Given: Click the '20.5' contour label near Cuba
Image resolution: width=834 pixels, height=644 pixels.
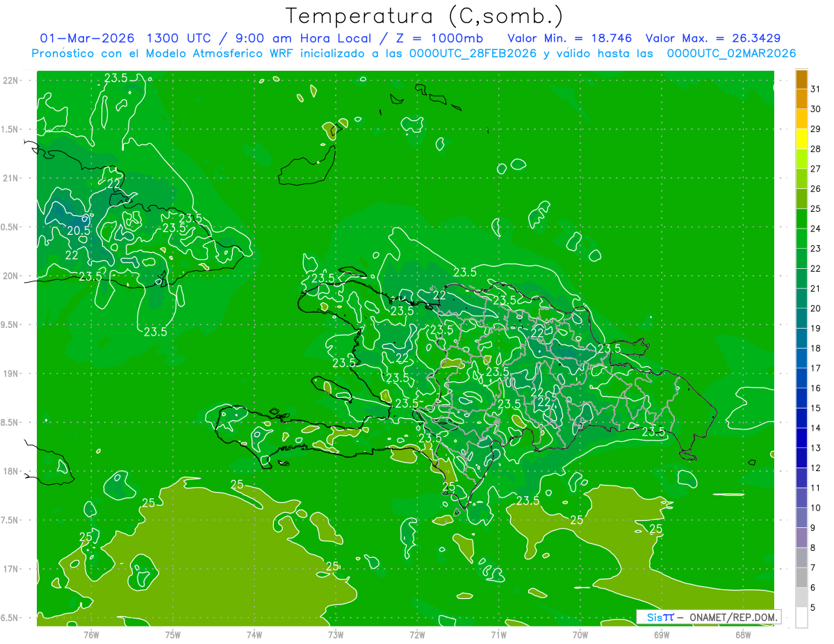Looking at the screenshot, I should coord(79,230).
